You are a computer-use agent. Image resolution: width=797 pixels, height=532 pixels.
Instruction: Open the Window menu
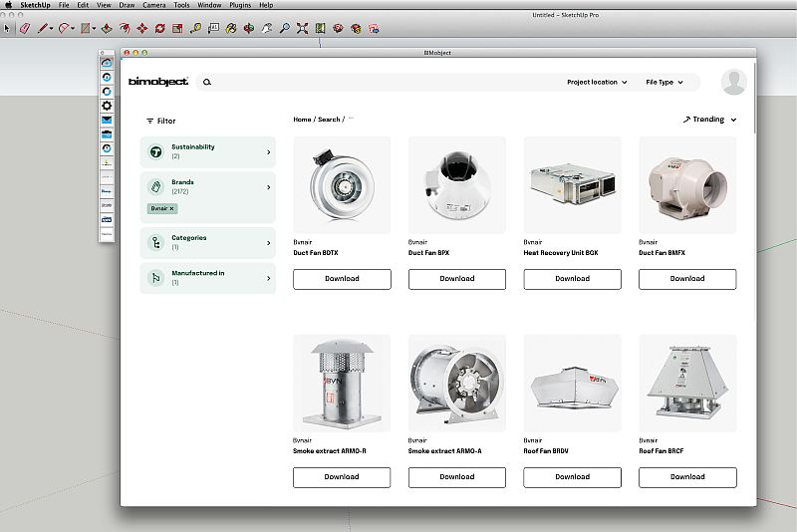(x=209, y=5)
